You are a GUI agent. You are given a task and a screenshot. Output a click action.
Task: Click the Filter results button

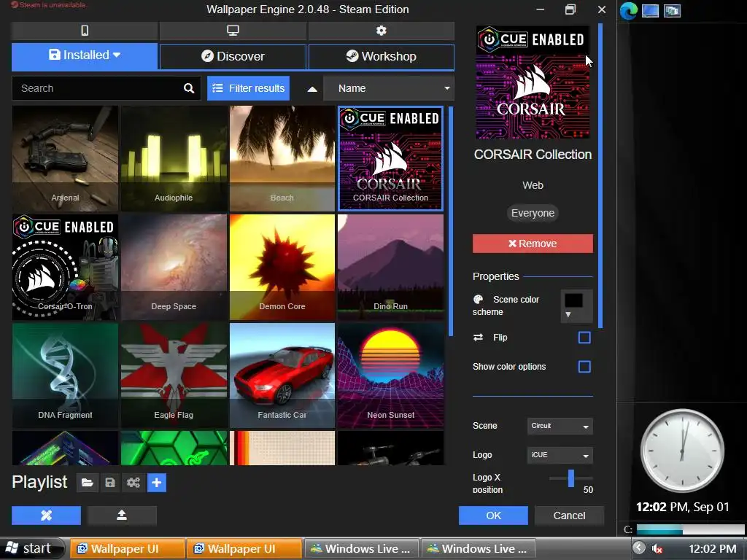[x=248, y=88]
